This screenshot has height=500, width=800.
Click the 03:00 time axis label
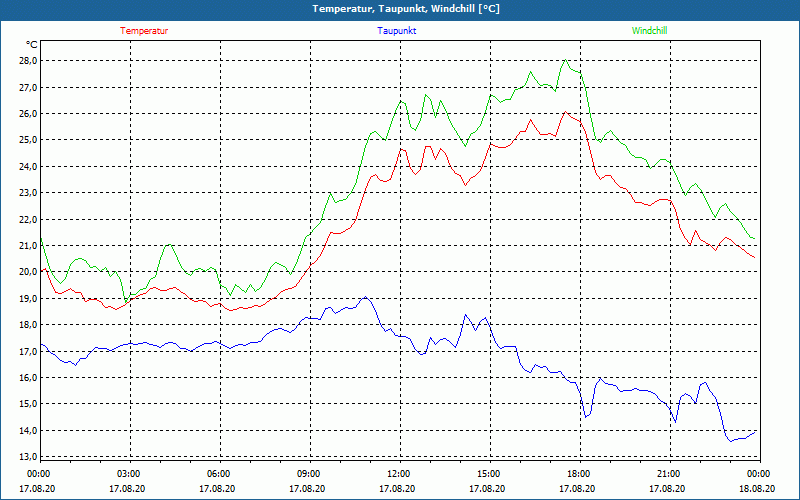point(130,474)
